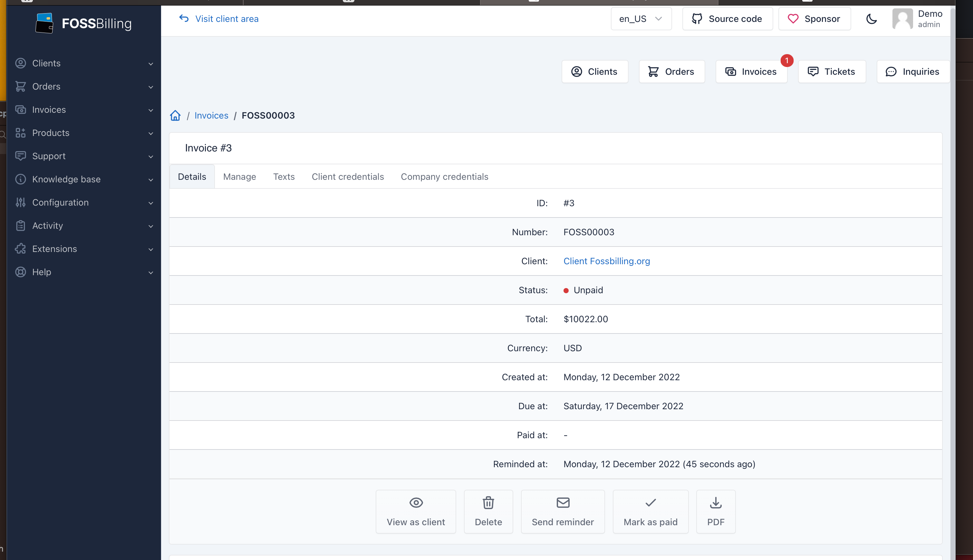Open the en_US language dropdown
The height and width of the screenshot is (560, 973).
point(641,19)
